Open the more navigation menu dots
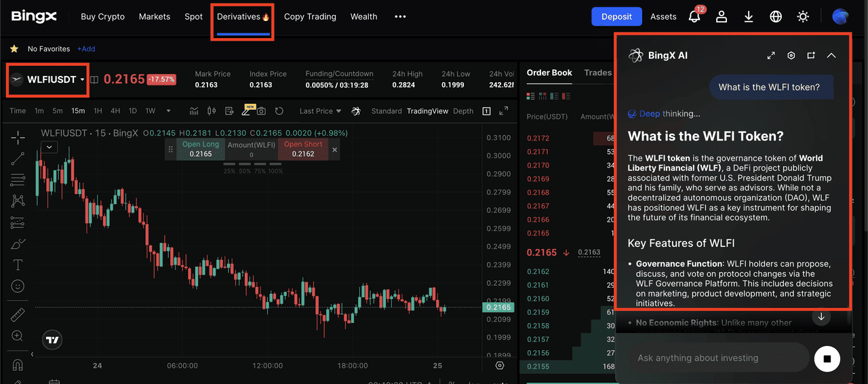The image size is (868, 384). 400,16
